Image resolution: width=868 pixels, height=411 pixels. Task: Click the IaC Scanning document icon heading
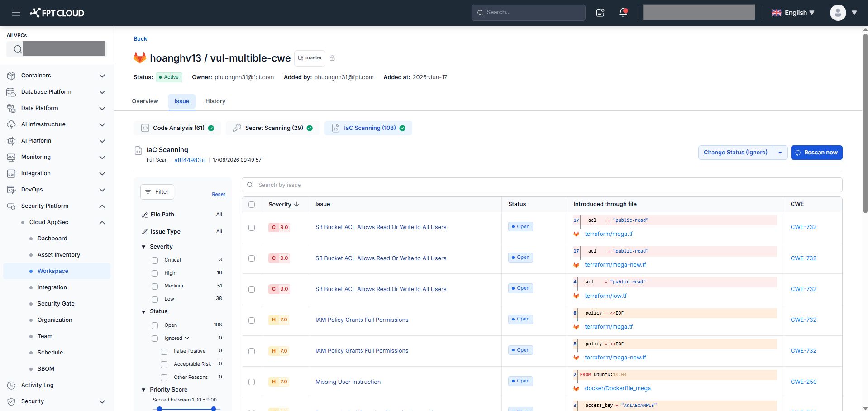point(138,151)
